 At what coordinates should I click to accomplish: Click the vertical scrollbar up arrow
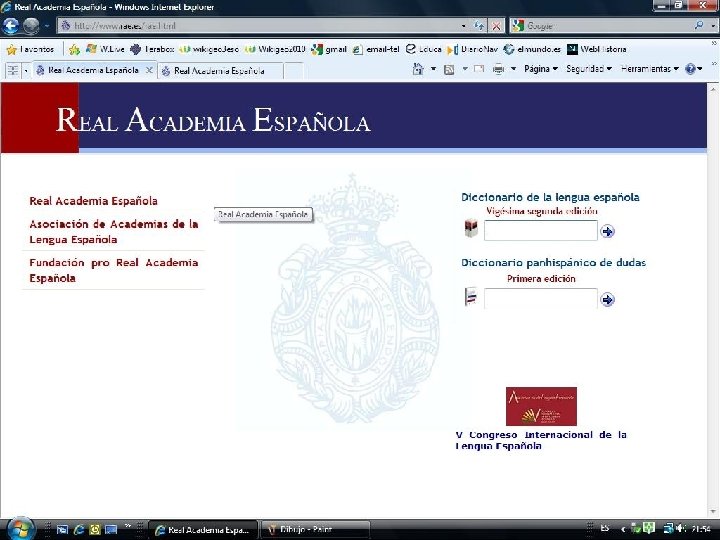click(x=713, y=89)
